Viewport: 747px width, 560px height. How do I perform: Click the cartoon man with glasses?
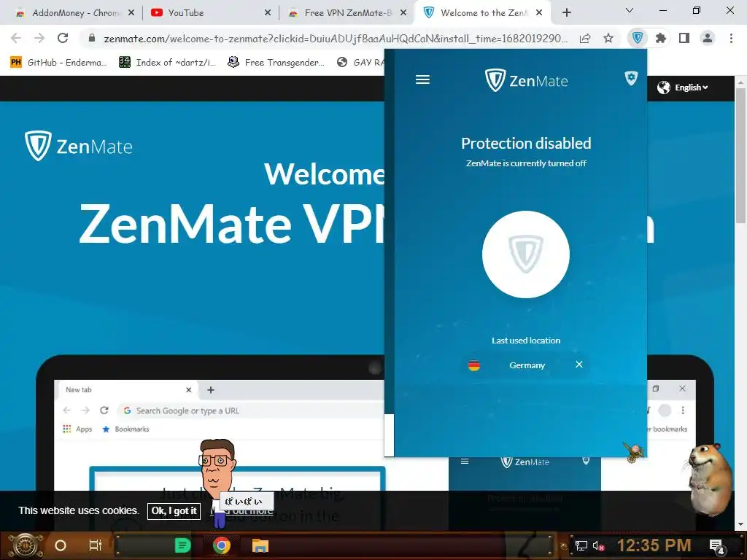[x=218, y=482]
